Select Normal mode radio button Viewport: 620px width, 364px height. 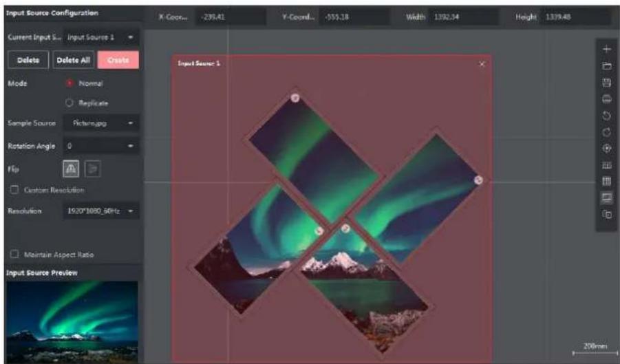(x=70, y=83)
